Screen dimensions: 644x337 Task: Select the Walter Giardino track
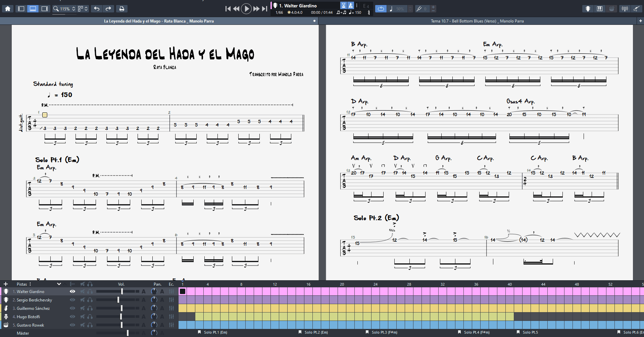click(x=31, y=292)
